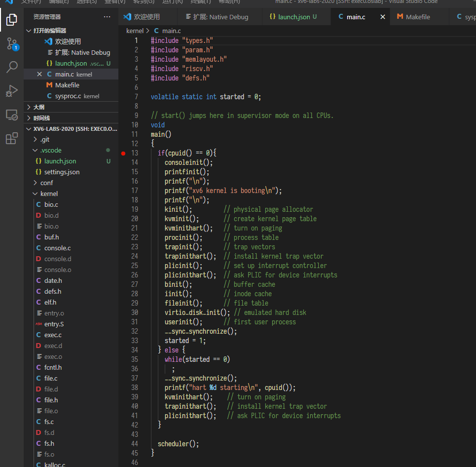Close the main.c editor tab
The image size is (476, 467).
(382, 17)
